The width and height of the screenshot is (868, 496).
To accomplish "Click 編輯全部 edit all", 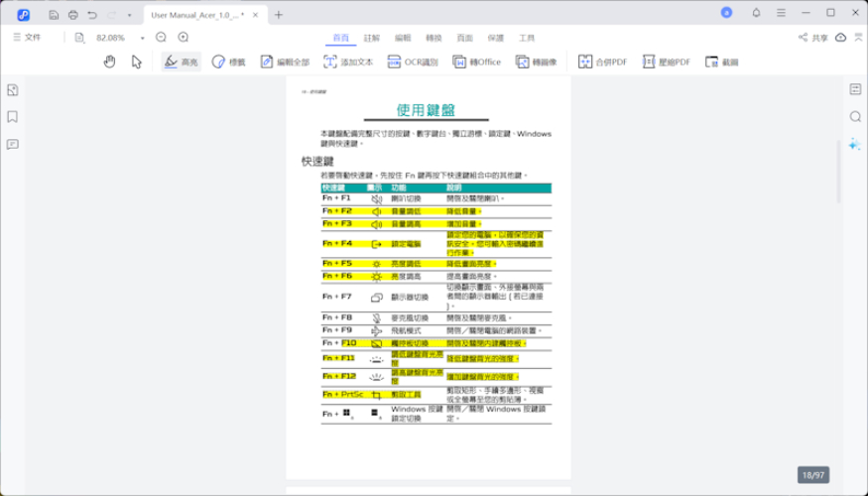I will [285, 62].
